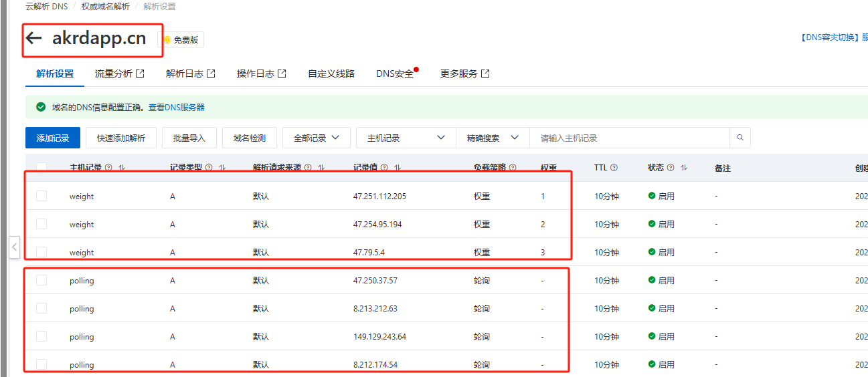Check the polling row with 8.212.174.54
Image resolution: width=868 pixels, height=377 pixels.
[x=41, y=364]
